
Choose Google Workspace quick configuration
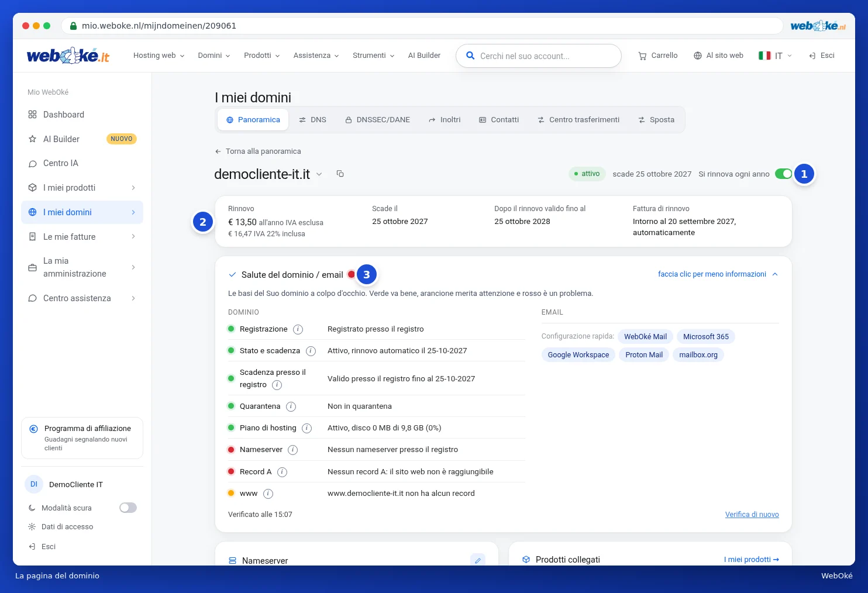coord(578,355)
